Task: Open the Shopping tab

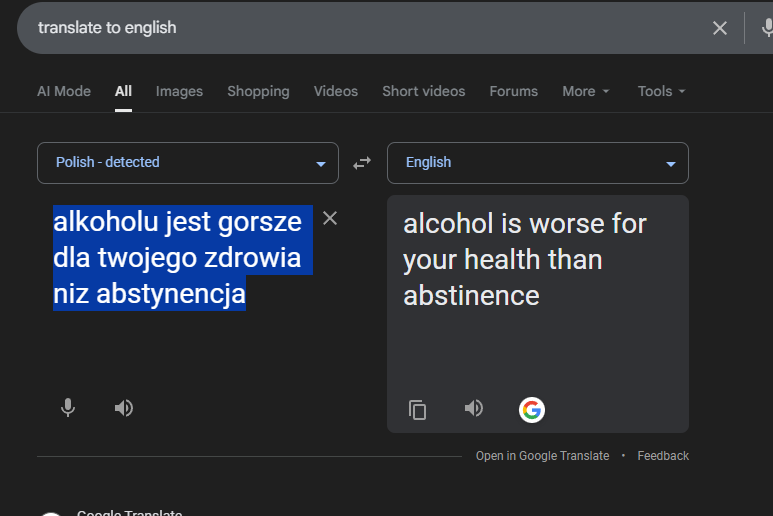Action: (258, 91)
